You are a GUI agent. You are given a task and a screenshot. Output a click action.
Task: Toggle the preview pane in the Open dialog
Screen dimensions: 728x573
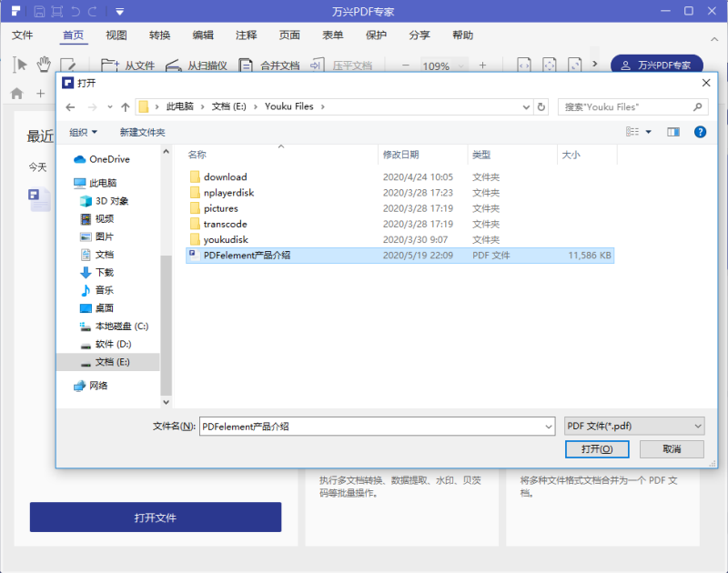tap(672, 132)
